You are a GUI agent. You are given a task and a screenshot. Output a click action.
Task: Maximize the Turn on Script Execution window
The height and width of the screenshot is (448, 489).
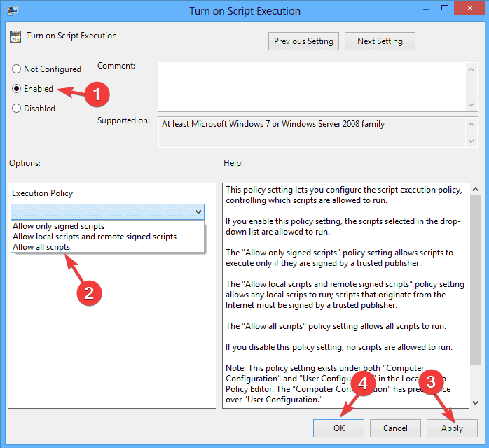pyautogui.click(x=445, y=8)
